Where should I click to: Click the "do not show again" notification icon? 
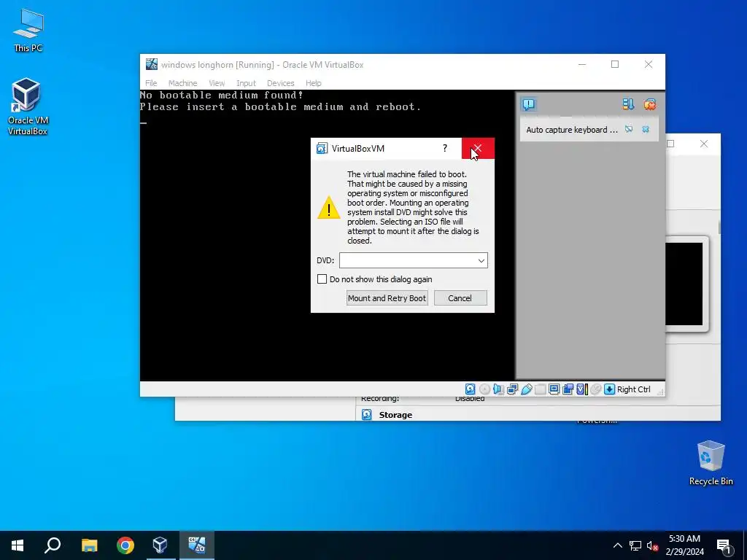(x=629, y=129)
